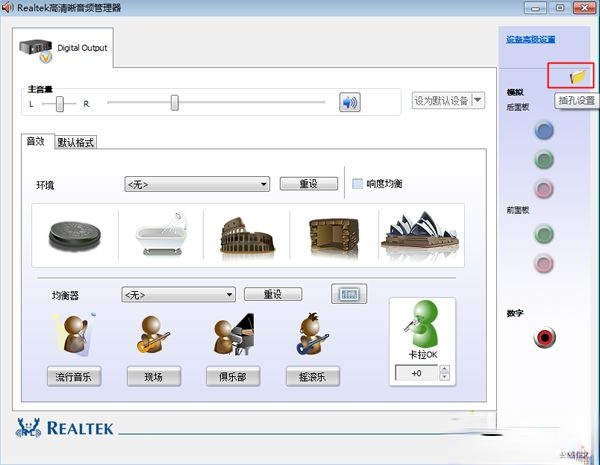Open the graphic equalizer panel button
The height and width of the screenshot is (465, 600).
349,294
